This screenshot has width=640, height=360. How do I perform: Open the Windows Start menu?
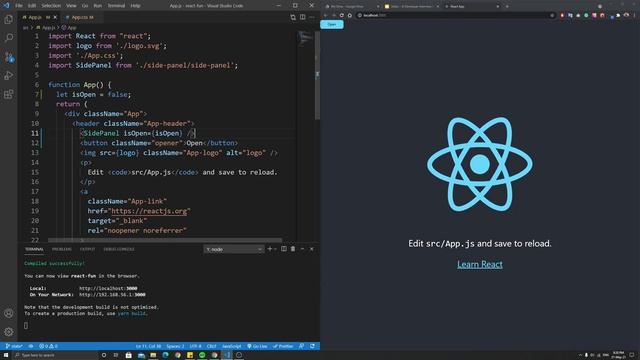pos(6,355)
